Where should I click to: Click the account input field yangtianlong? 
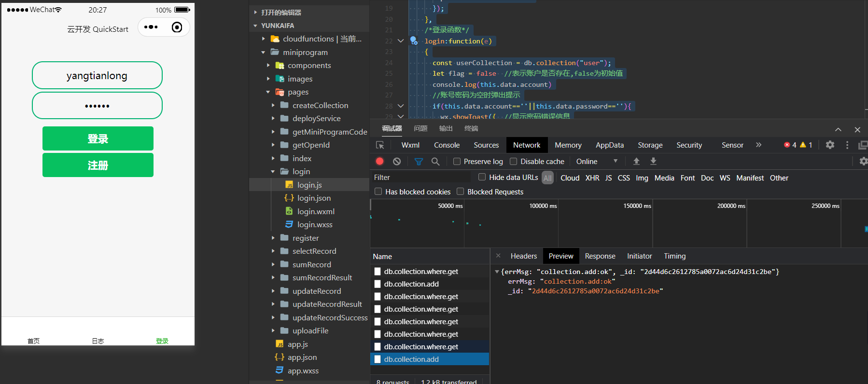click(x=97, y=75)
